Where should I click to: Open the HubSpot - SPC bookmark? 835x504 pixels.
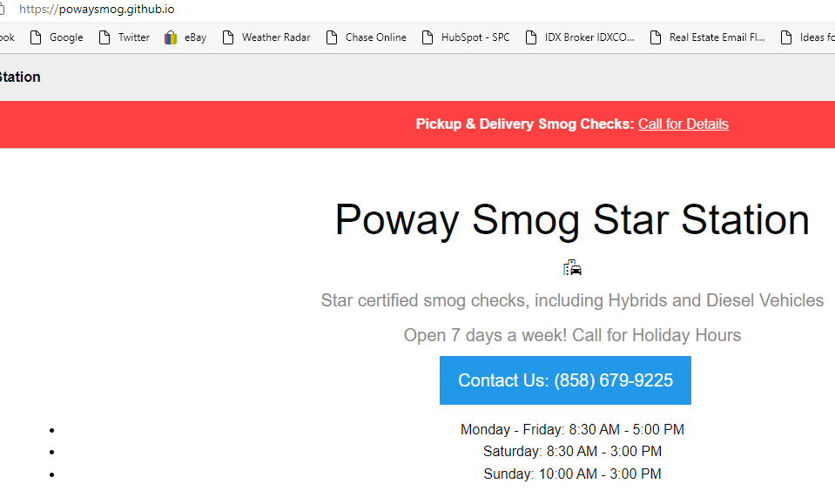pyautogui.click(x=466, y=37)
